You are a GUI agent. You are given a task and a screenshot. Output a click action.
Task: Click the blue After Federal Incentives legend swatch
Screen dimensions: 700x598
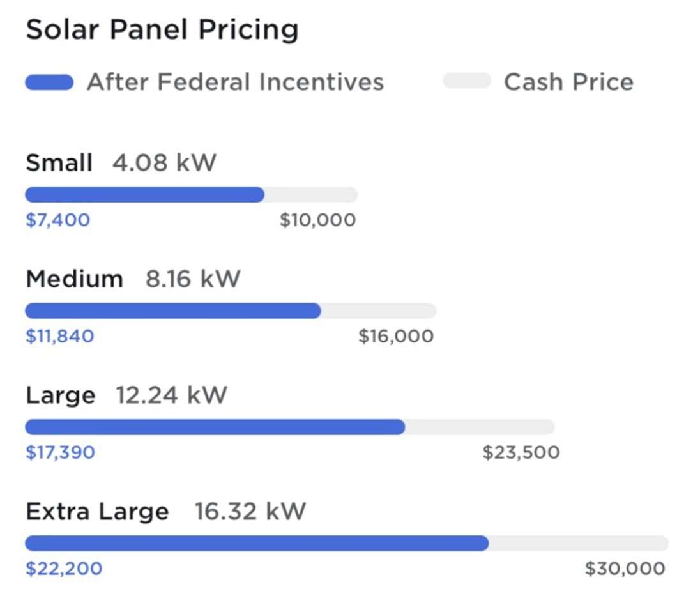[x=49, y=82]
